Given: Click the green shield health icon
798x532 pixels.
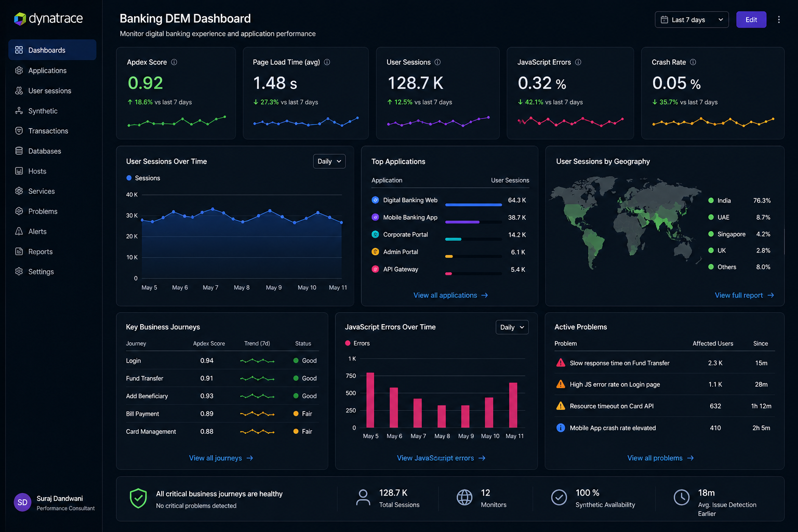Looking at the screenshot, I should pos(138,498).
